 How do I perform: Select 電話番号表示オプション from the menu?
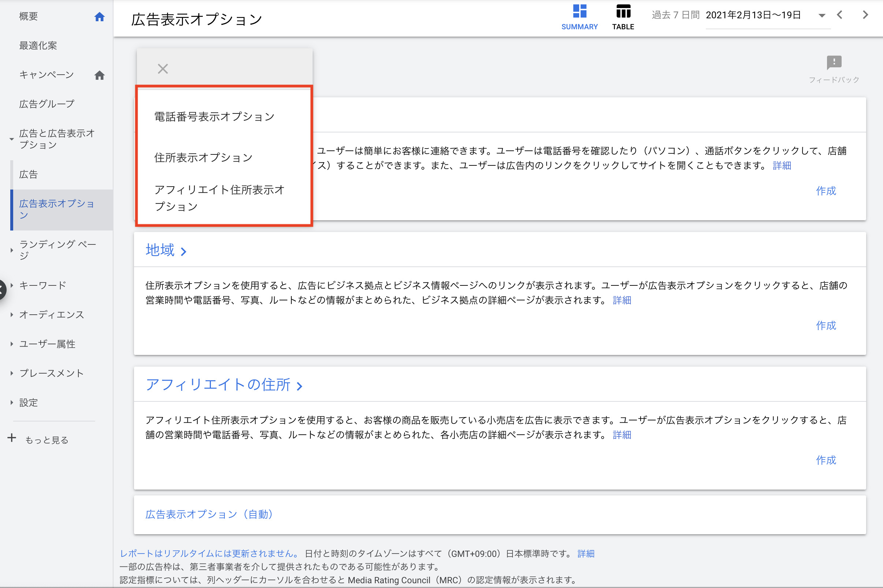tap(214, 117)
